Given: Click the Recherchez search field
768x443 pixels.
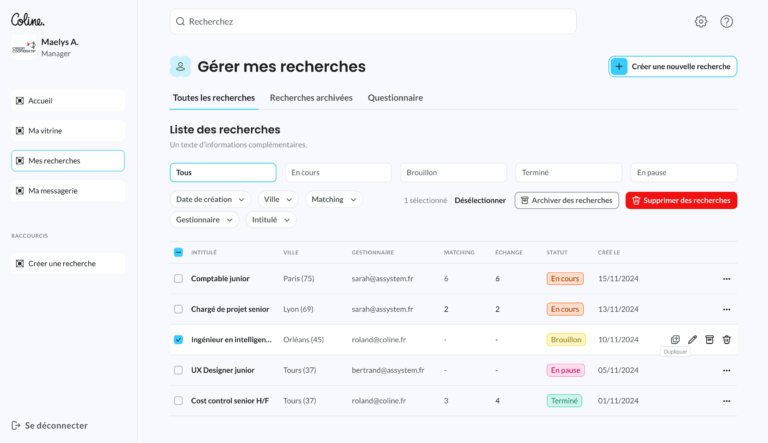Looking at the screenshot, I should (373, 21).
